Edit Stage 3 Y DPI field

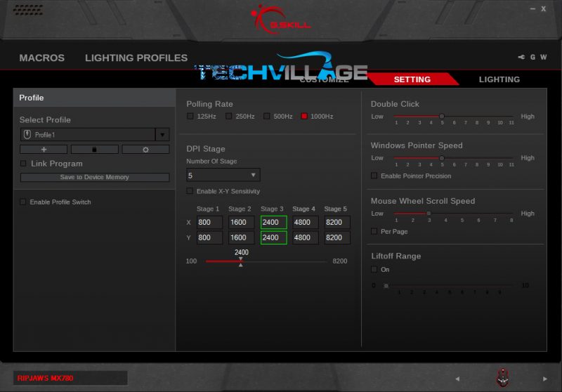274,237
